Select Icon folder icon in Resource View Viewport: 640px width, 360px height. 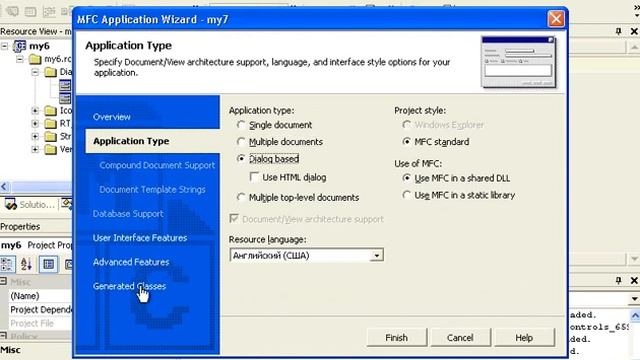51,111
